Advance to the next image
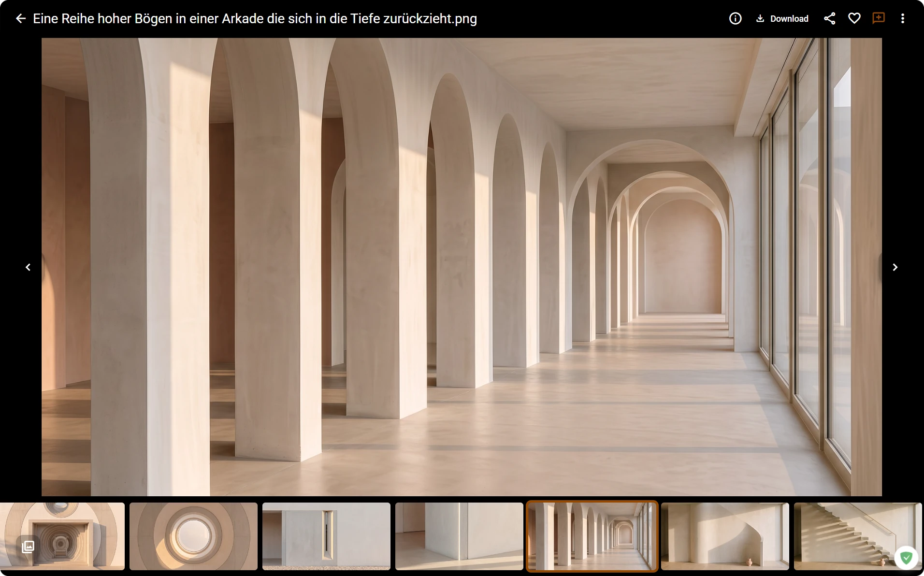Screen dimensions: 924x576 point(895,267)
